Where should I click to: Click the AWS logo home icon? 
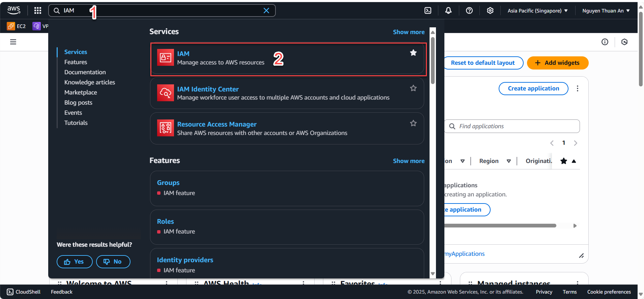[14, 10]
